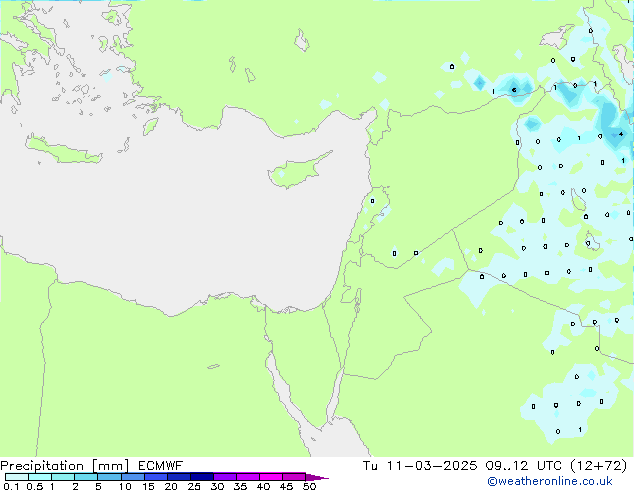634x490 pixels.
Task: Click the 35–40 mm legend color swatch
Action: pyautogui.click(x=247, y=477)
